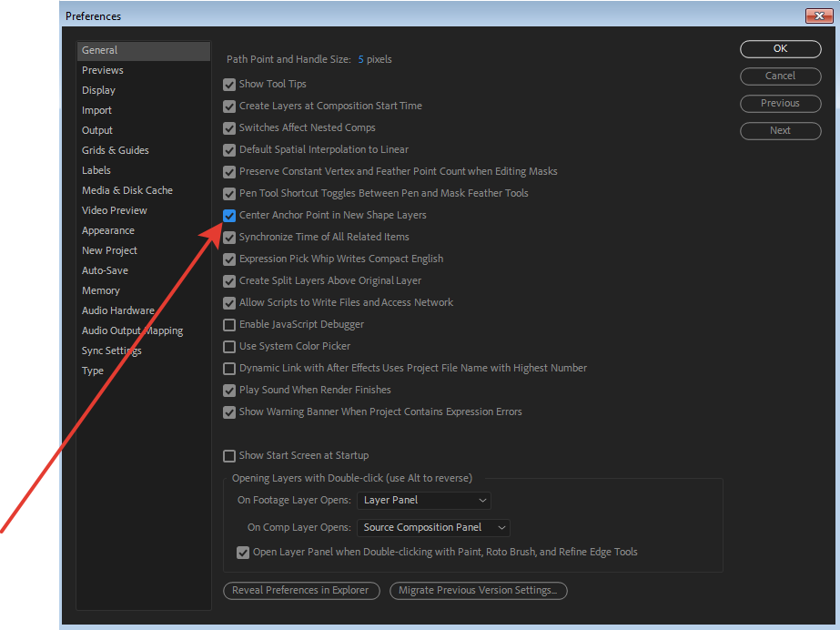Viewport: 840px width, 630px height.
Task: Click Reveal Preferences in Explorer
Action: pyautogui.click(x=301, y=590)
